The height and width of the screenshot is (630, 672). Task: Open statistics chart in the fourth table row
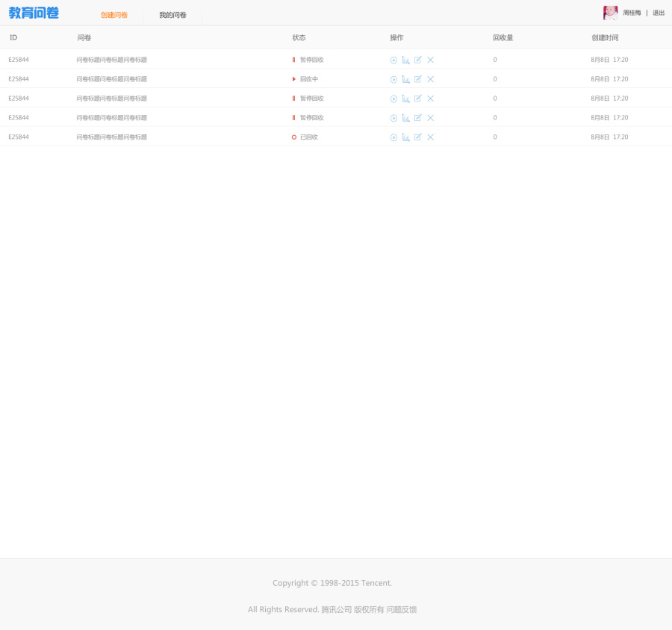pyautogui.click(x=406, y=118)
